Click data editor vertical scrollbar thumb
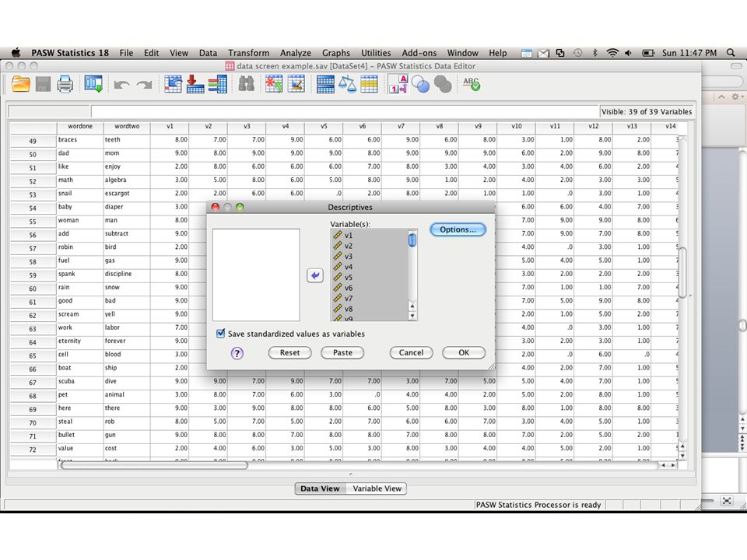The width and height of the screenshot is (747, 560). click(682, 272)
